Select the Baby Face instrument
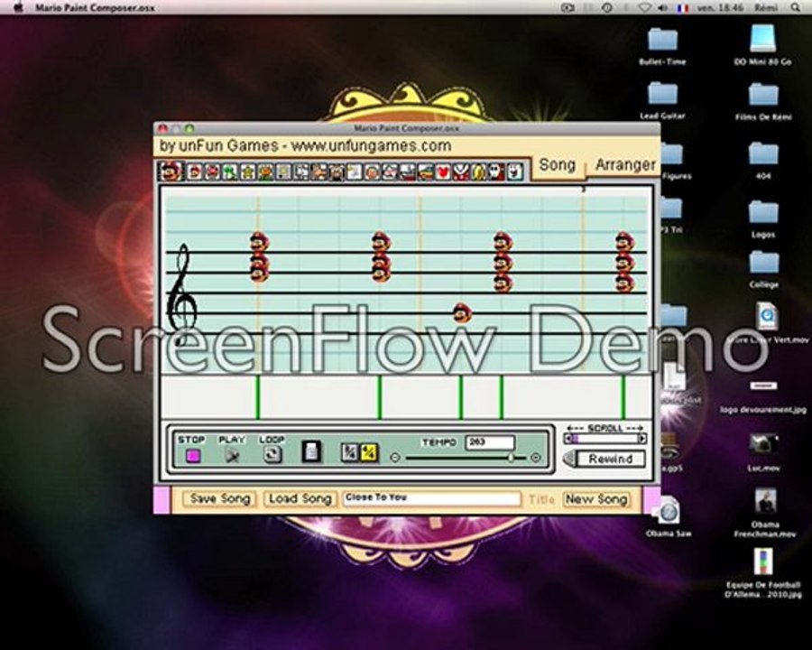812x650 pixels. pyautogui.click(x=373, y=172)
